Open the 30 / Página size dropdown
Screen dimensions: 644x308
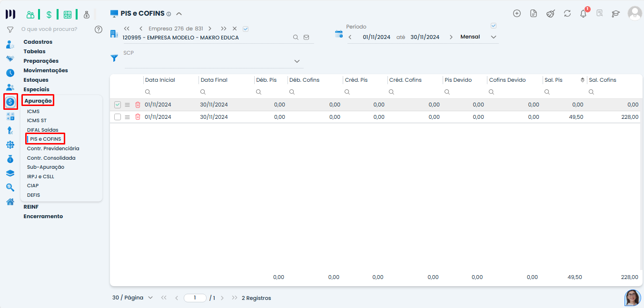click(132, 298)
